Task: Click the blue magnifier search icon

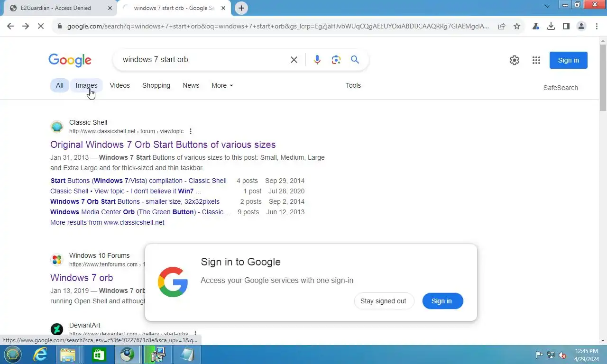Action: (x=355, y=60)
